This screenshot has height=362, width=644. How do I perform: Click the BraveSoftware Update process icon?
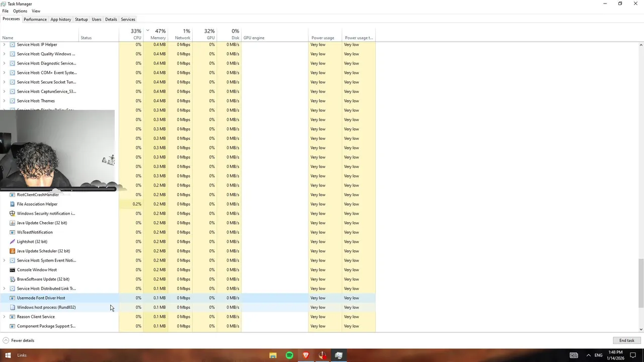point(13,279)
